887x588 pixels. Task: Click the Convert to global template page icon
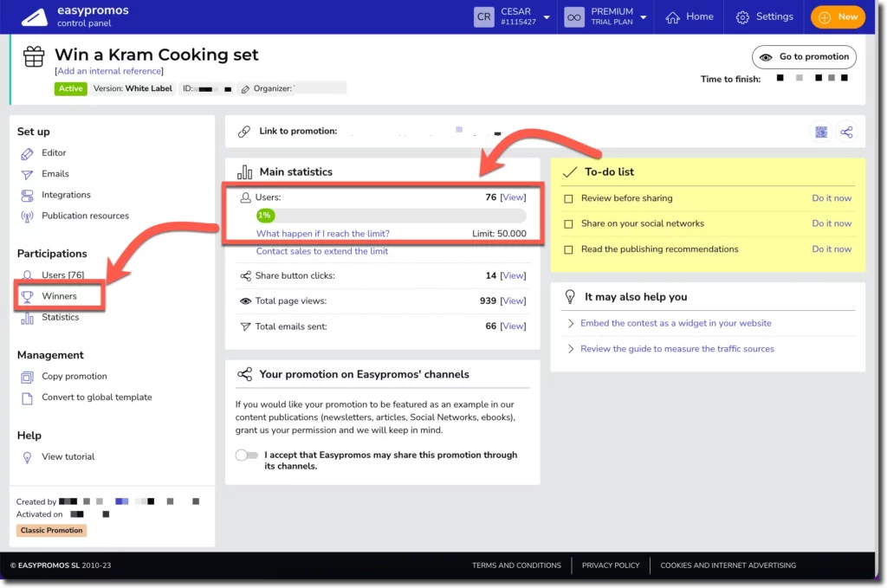[x=27, y=398]
